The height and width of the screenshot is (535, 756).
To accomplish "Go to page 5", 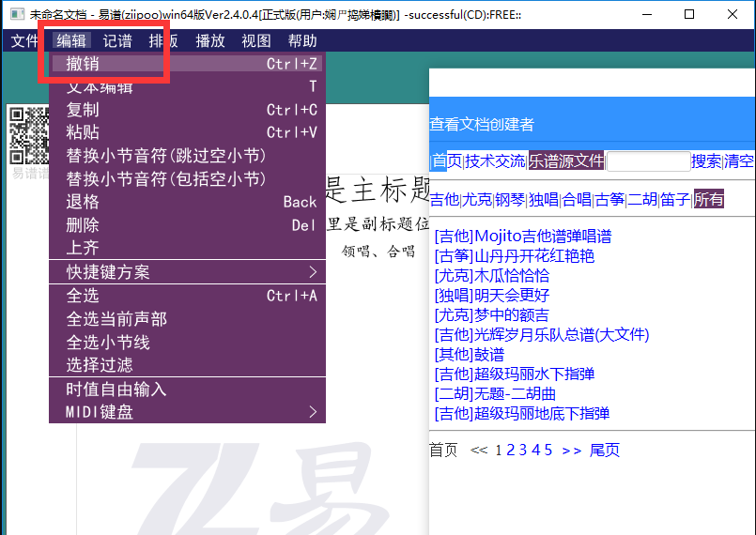I will coord(548,450).
